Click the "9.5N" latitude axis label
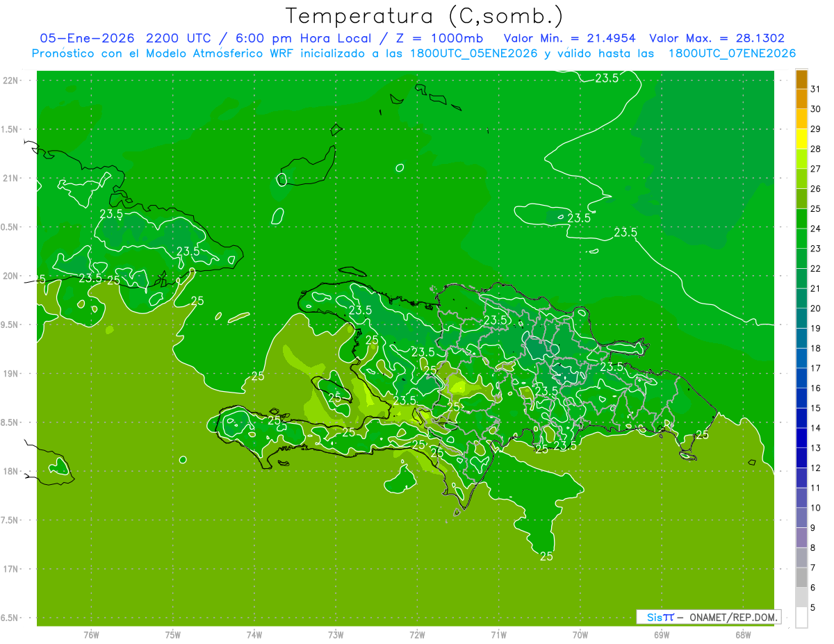The height and width of the screenshot is (644, 834). tap(10, 325)
